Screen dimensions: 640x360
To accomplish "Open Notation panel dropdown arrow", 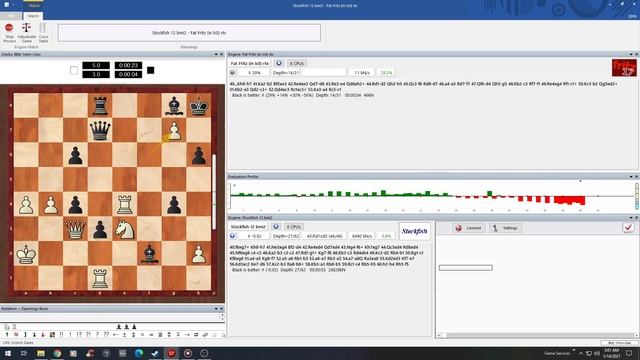I will pyautogui.click(x=216, y=309).
